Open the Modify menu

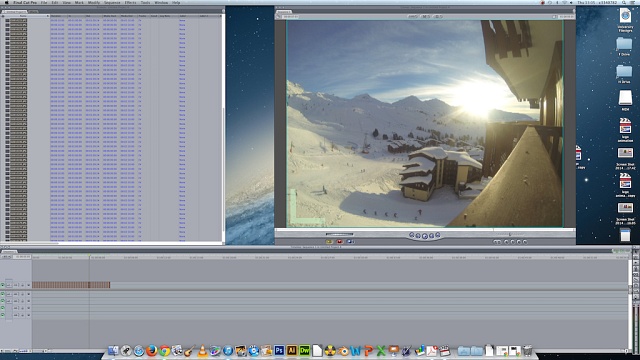(x=93, y=2)
